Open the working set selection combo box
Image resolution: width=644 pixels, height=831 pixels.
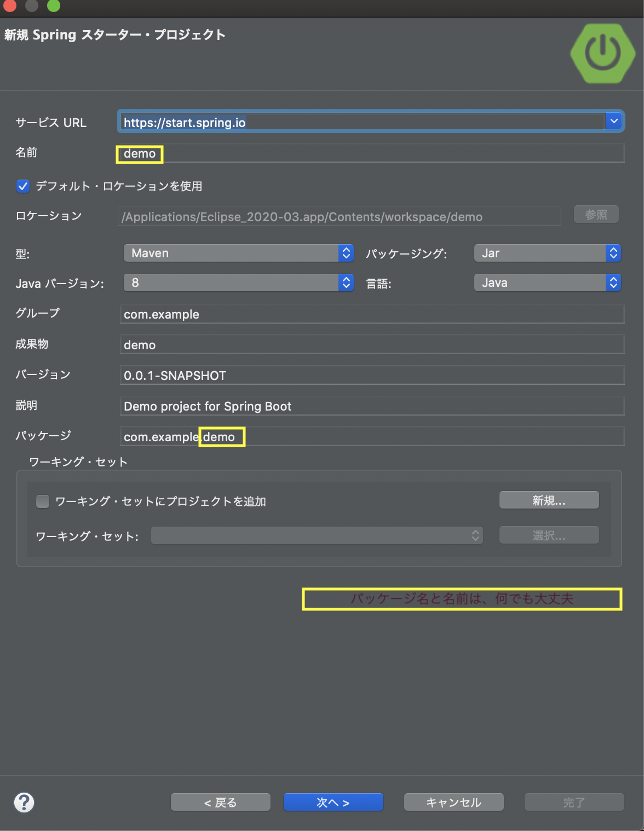pyautogui.click(x=317, y=535)
